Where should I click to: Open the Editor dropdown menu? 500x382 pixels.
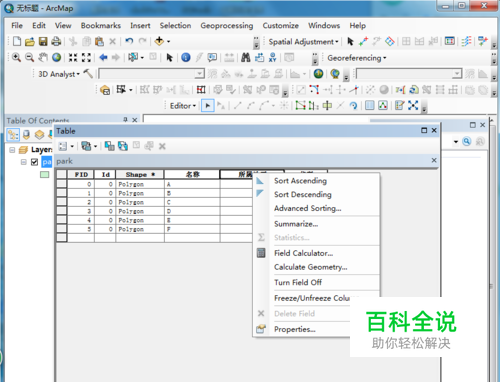tap(183, 106)
